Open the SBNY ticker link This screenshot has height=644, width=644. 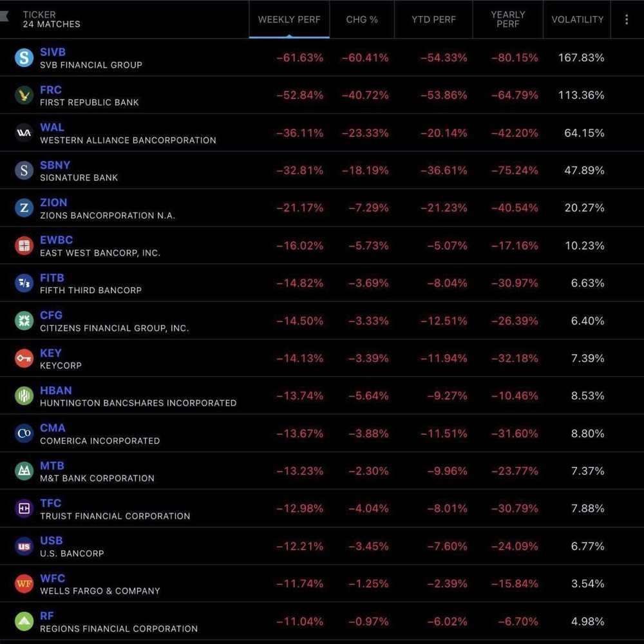click(55, 165)
